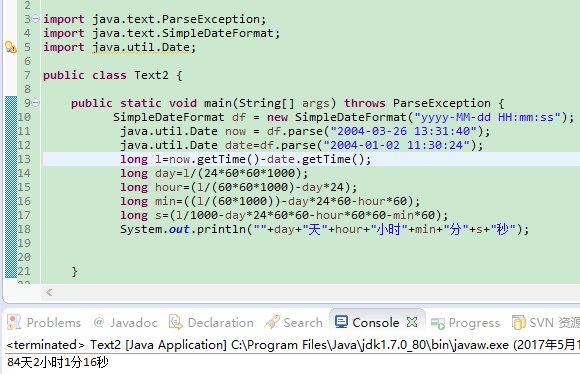Click the "2004-03-26 13:31:40" string

404,131
